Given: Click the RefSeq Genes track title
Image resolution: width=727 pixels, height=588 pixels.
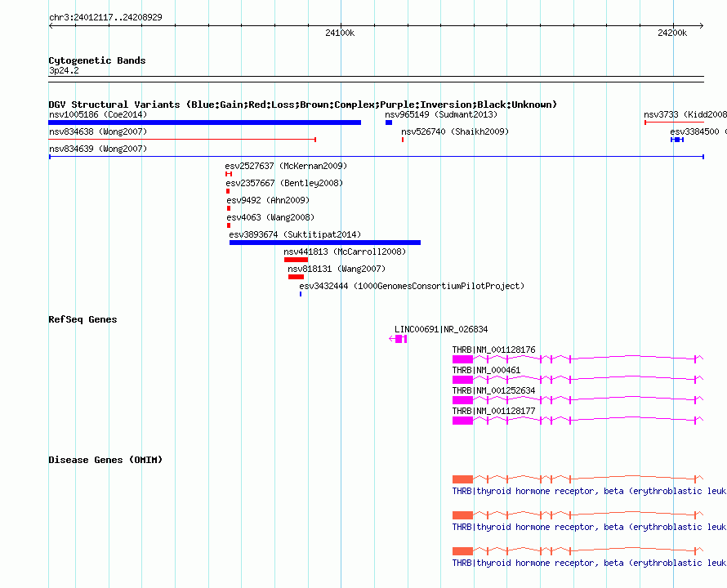Looking at the screenshot, I should tap(83, 319).
